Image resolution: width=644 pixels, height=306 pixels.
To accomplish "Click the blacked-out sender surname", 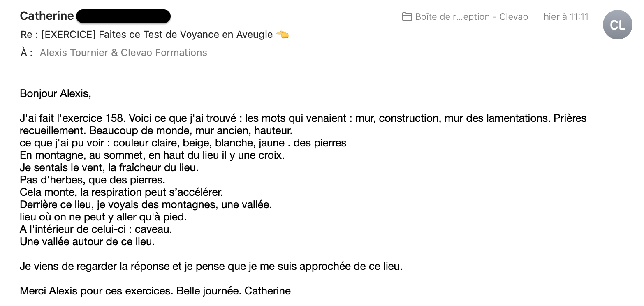I will pos(123,16).
